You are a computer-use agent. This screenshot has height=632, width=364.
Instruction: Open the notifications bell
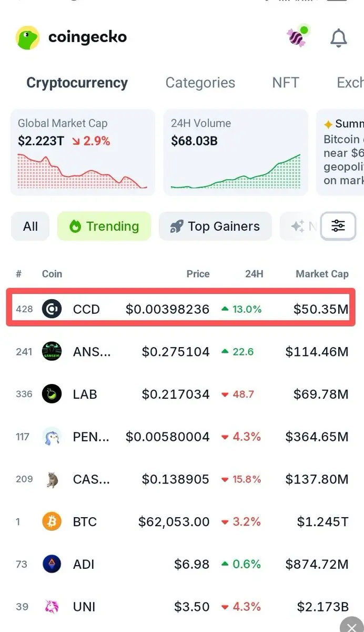(x=338, y=37)
